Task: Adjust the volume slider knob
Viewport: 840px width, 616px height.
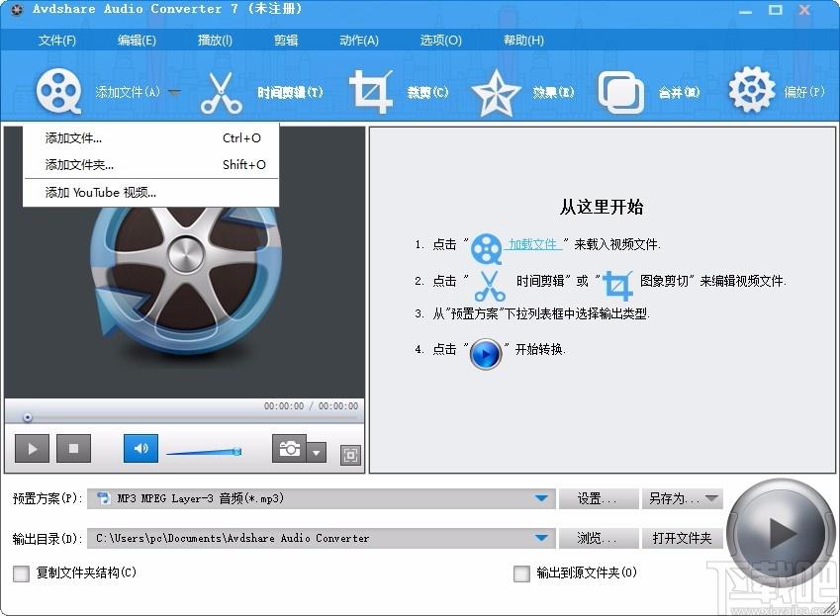Action: [x=237, y=451]
